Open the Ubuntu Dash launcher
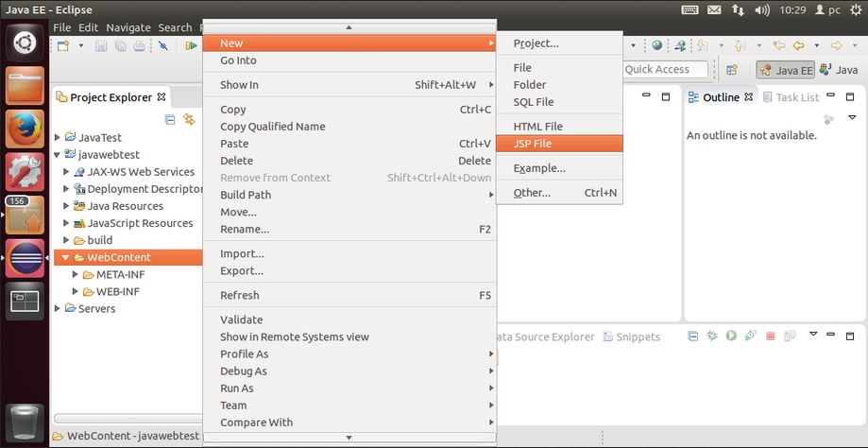Screen dimensions: 868x448 pos(25,42)
